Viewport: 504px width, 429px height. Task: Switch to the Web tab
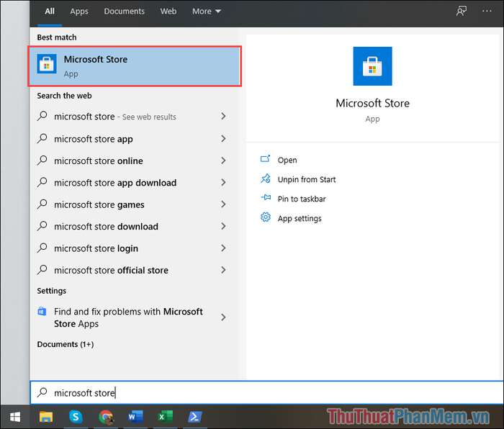[x=168, y=12]
